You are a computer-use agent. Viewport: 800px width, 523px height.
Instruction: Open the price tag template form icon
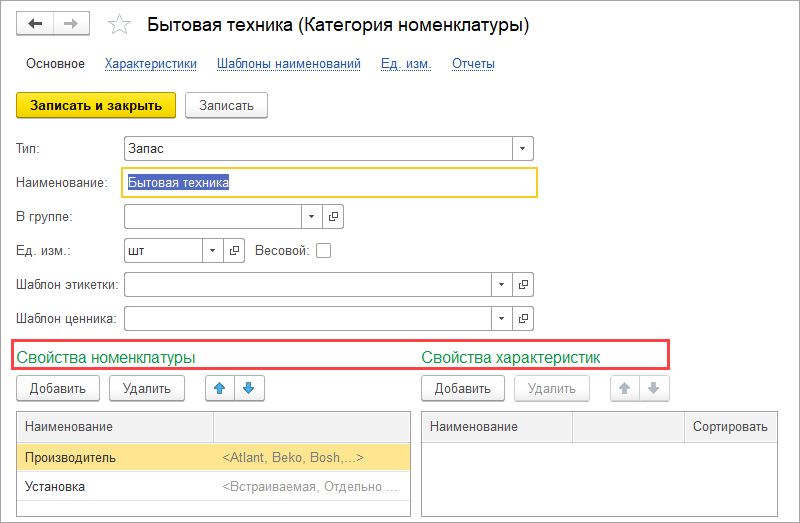click(524, 319)
